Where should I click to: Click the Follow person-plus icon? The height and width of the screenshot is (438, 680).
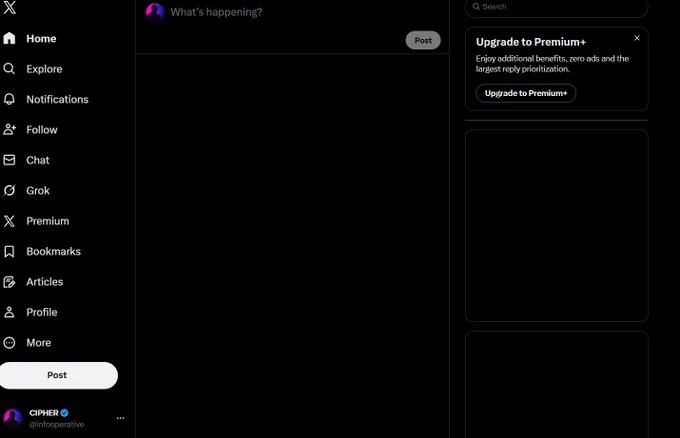click(x=9, y=129)
